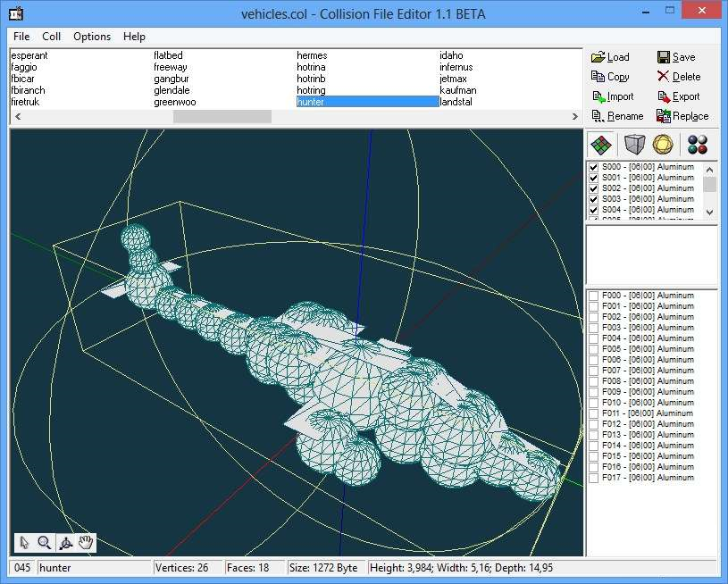Viewport: 728px width, 584px height.
Task: Click the hunter name in status bar
Action: [95, 568]
